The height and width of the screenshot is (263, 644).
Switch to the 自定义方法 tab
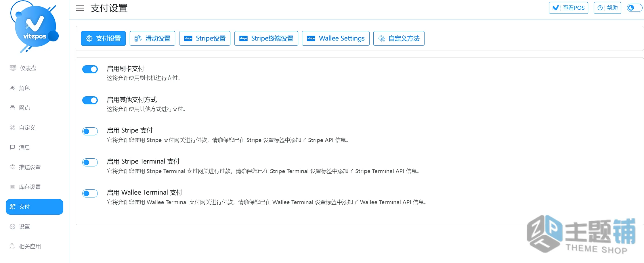click(x=399, y=38)
